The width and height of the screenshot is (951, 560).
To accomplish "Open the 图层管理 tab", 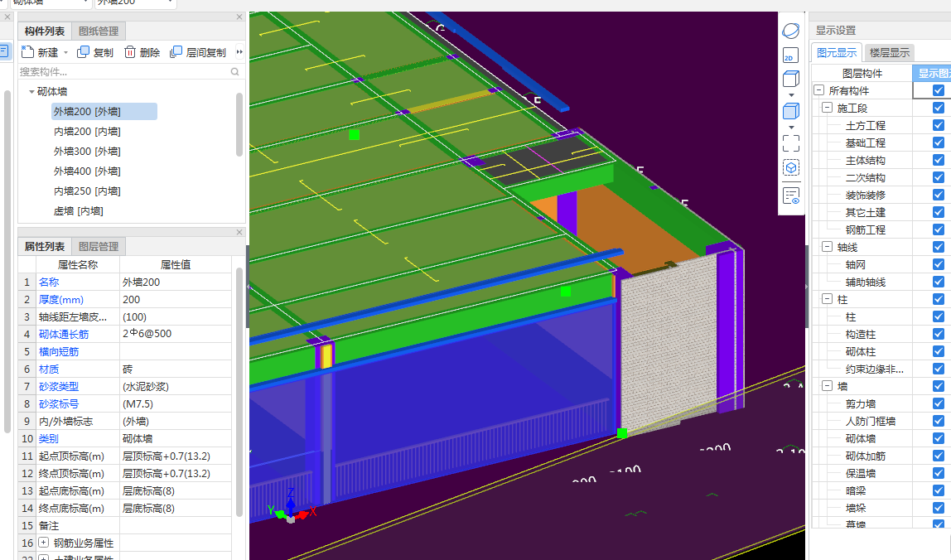I will tap(99, 246).
